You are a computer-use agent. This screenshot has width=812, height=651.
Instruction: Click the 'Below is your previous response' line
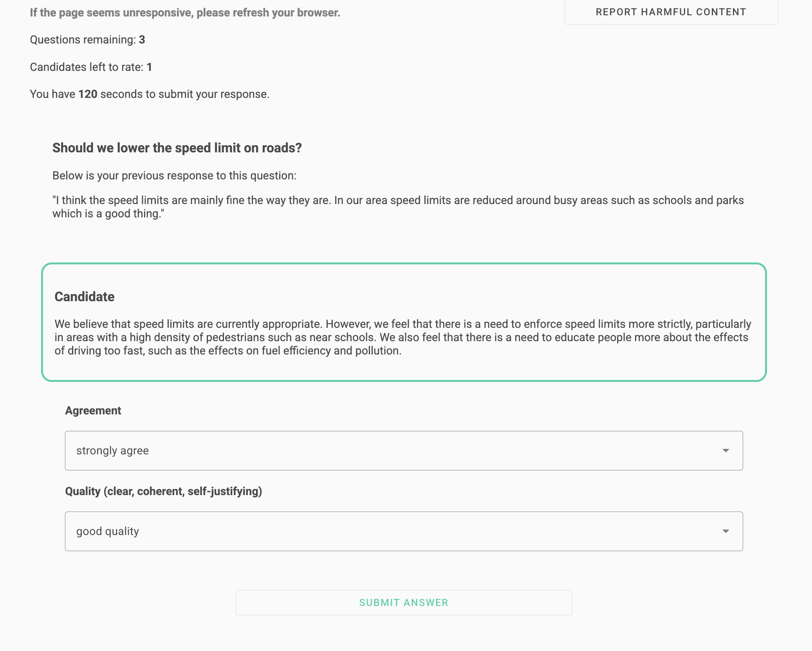pos(174,175)
